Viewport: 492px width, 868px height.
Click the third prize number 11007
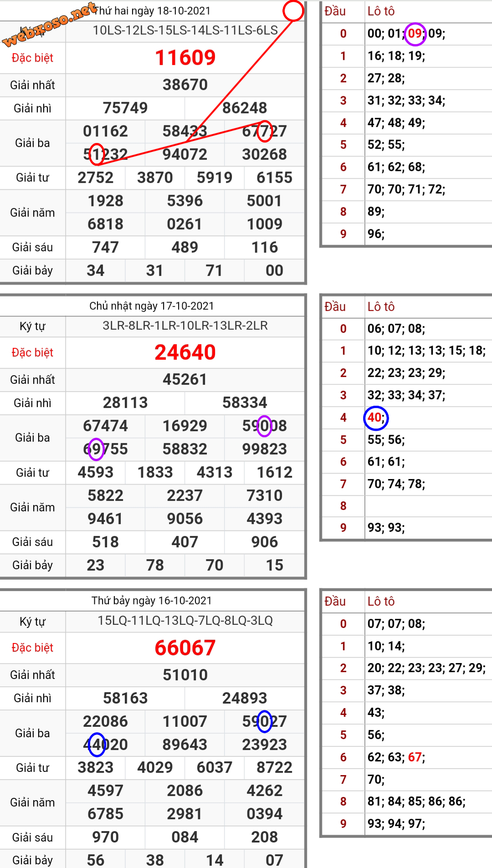[185, 721]
